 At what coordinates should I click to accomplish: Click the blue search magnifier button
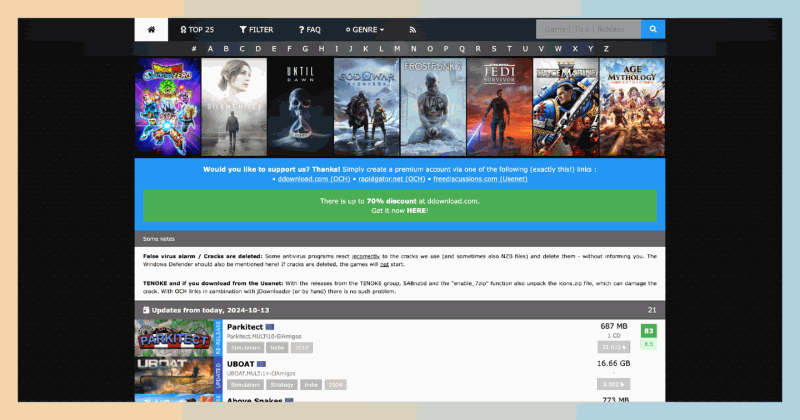[653, 29]
